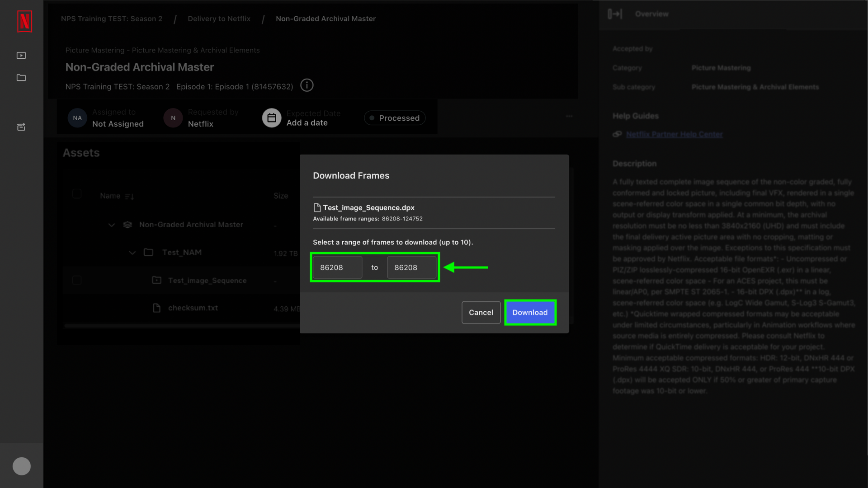Open the user avatar at sidebar bottom
The height and width of the screenshot is (488, 868).
pyautogui.click(x=22, y=466)
